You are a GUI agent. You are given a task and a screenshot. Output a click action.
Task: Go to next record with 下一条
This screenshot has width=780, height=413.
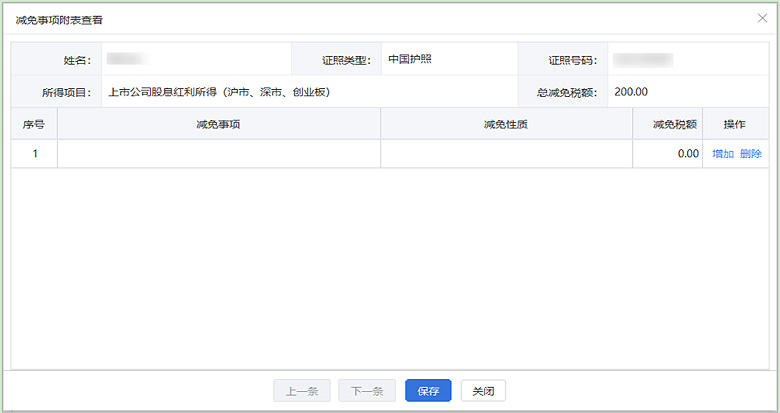tap(367, 391)
